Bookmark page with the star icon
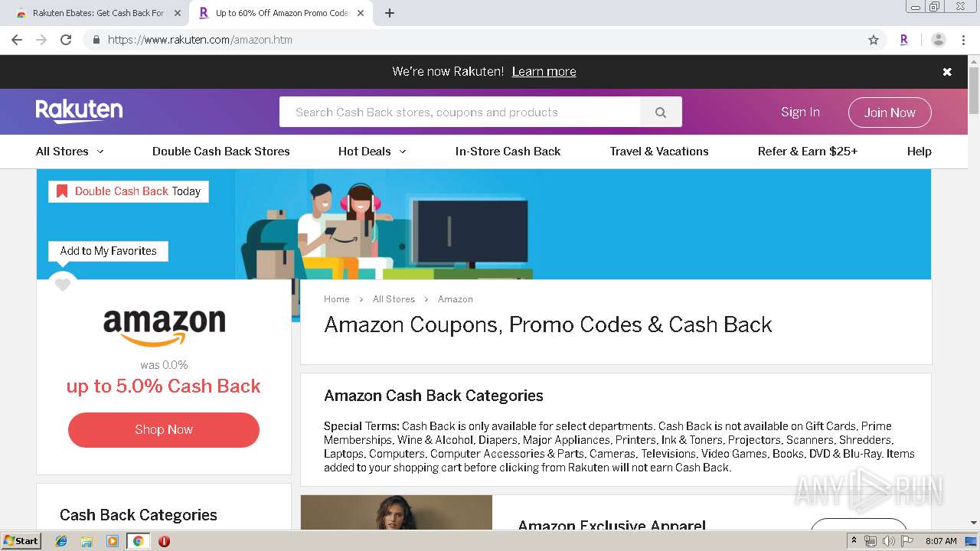This screenshot has height=551, width=980. tap(874, 40)
